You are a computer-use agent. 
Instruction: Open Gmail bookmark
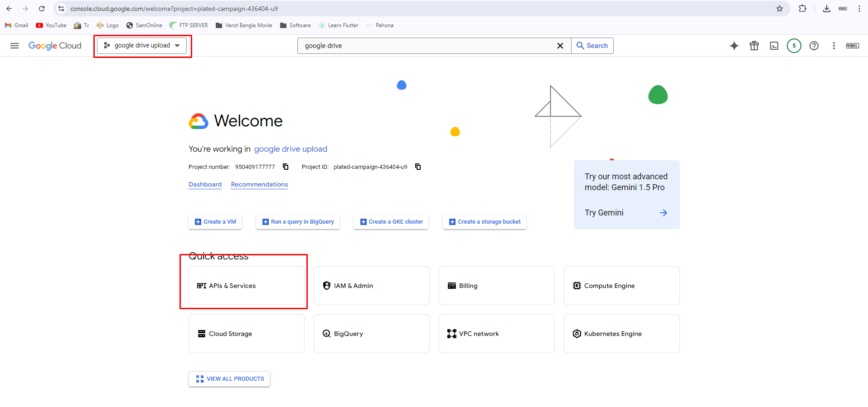pos(17,25)
